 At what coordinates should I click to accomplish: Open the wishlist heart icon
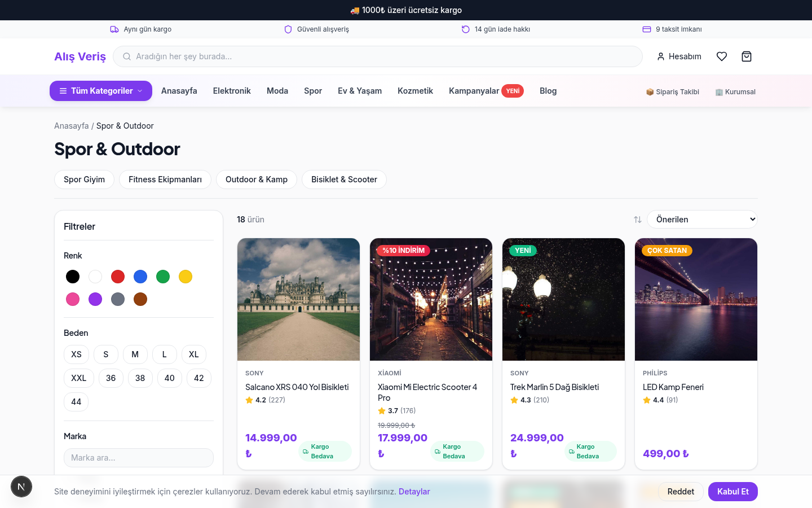coord(722,56)
